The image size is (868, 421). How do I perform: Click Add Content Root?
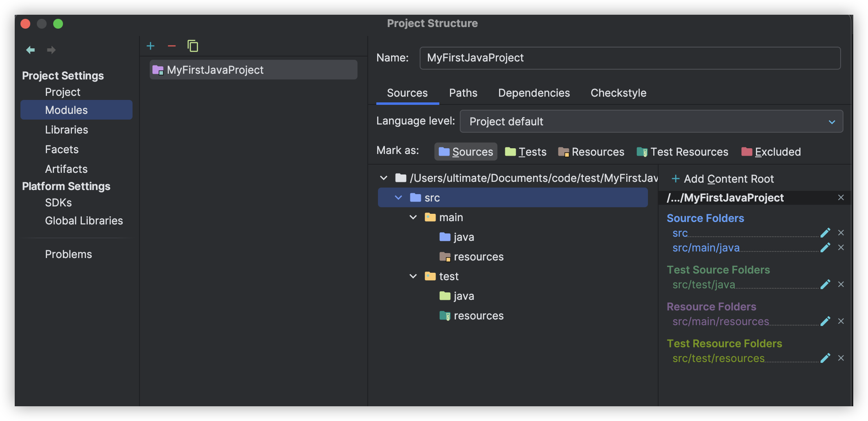[x=723, y=179]
